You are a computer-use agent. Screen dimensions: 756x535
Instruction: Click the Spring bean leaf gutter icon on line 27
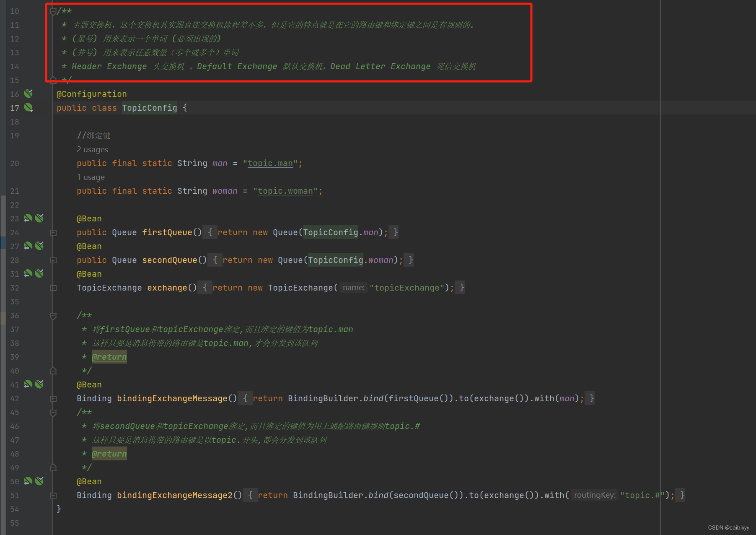pyautogui.click(x=39, y=246)
